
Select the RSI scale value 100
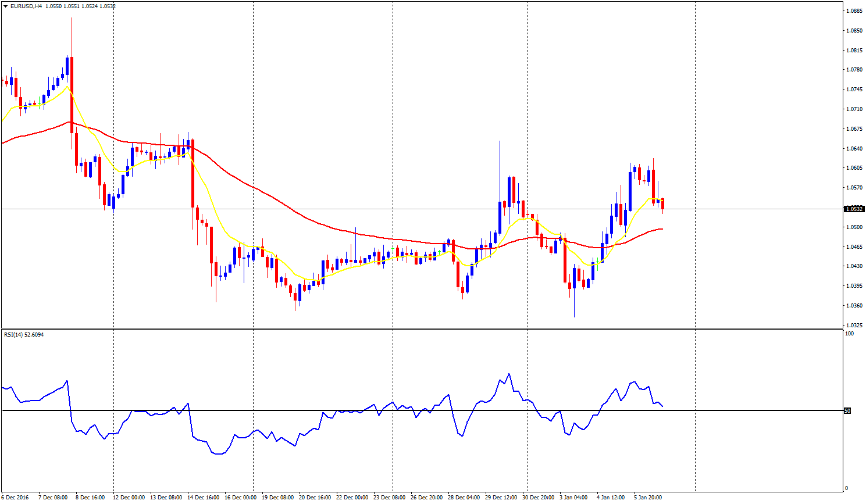pos(849,334)
